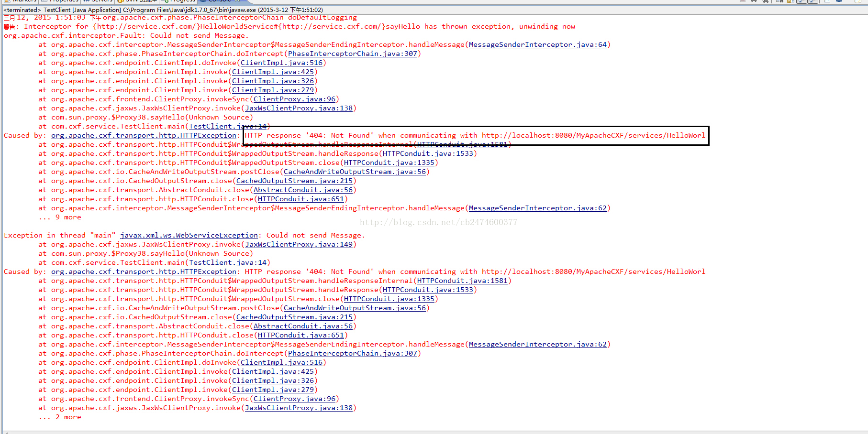
Task: Open HTTPConduit.java:651 in the first Caused by trace
Action: click(300, 199)
